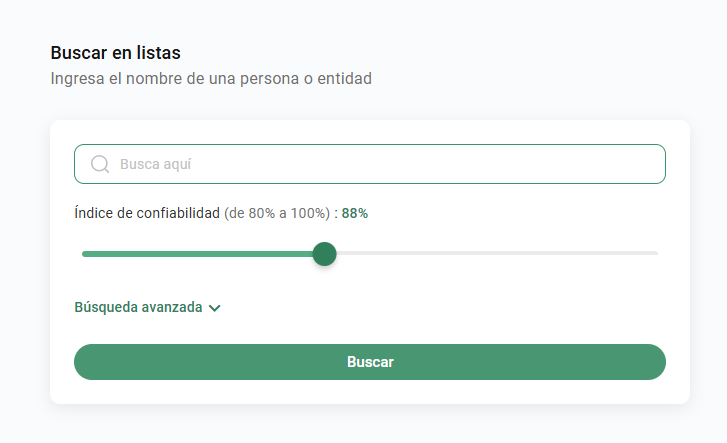Click the "(de 80% a 100%)" range hint
The height and width of the screenshot is (443, 727).
277,213
